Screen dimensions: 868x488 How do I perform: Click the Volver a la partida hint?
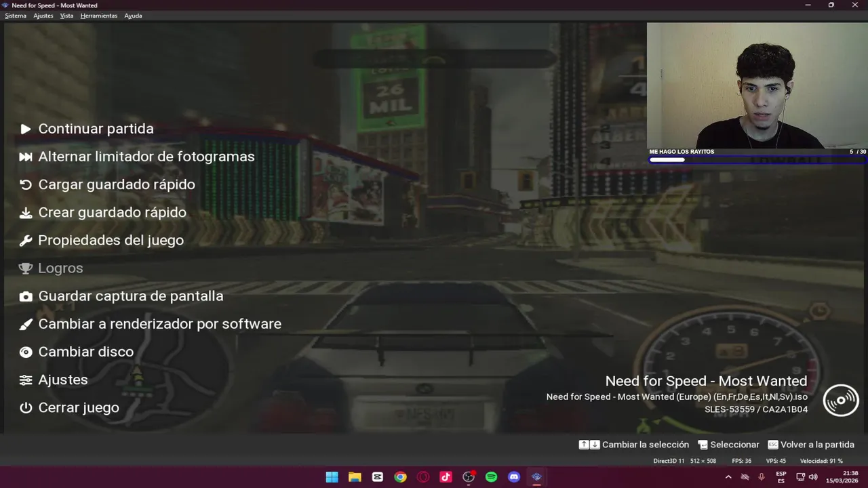811,445
